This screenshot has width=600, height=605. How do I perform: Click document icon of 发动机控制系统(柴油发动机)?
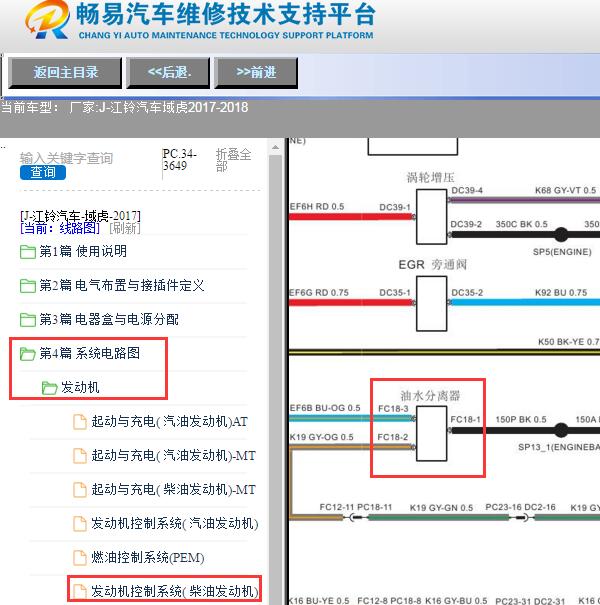pos(80,591)
